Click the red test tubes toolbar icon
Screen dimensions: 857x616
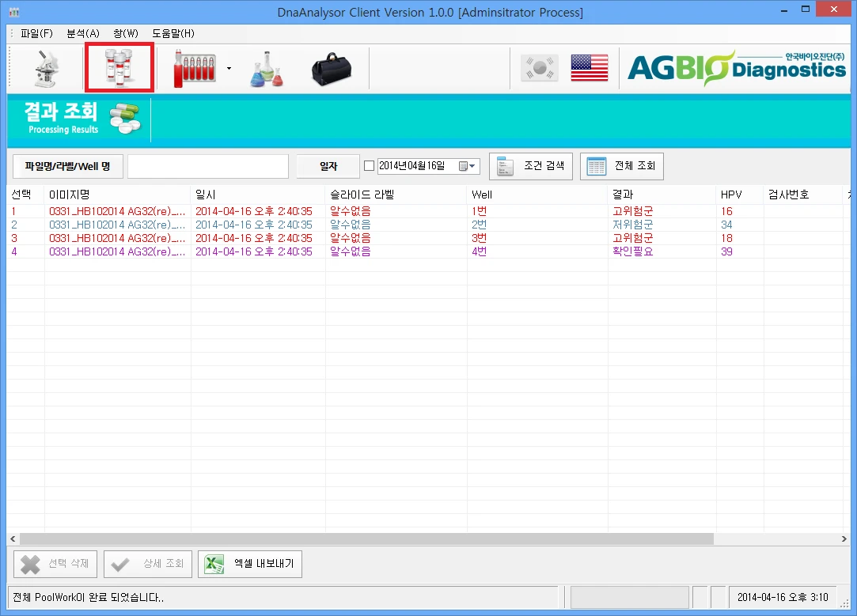(x=194, y=69)
